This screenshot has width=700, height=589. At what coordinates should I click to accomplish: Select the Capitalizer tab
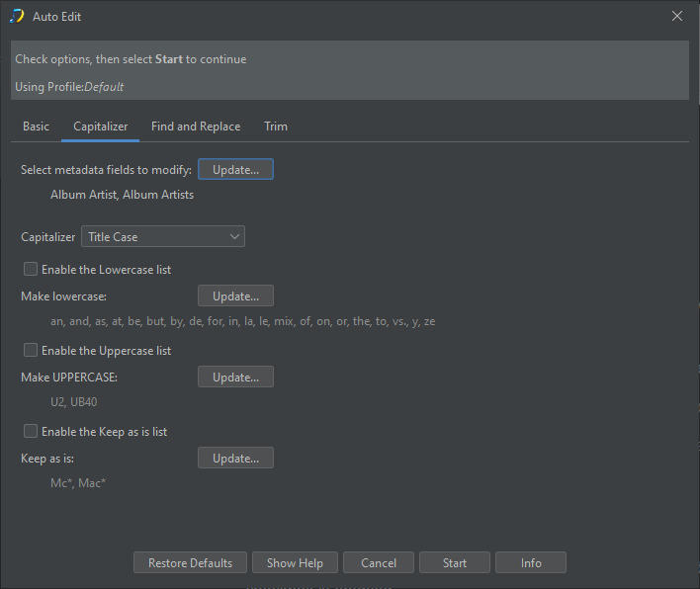click(100, 126)
